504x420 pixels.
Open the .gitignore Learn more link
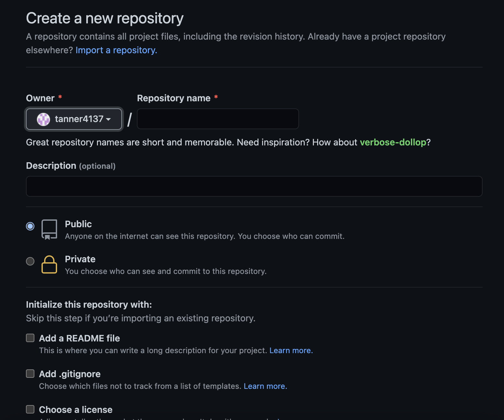pyautogui.click(x=265, y=386)
